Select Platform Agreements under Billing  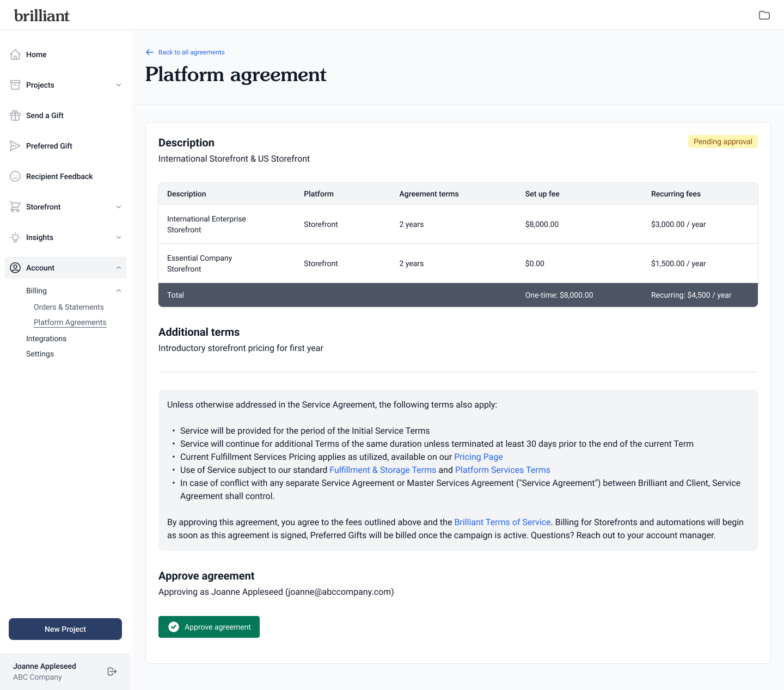70,322
